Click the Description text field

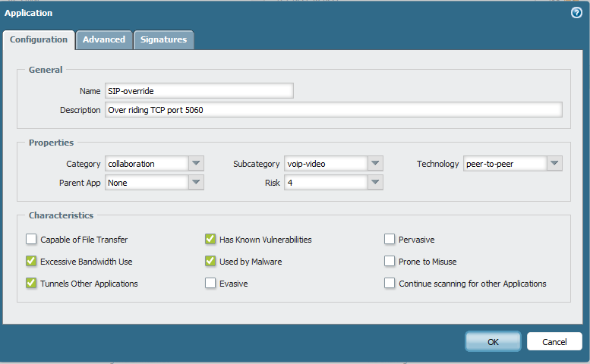pos(333,110)
